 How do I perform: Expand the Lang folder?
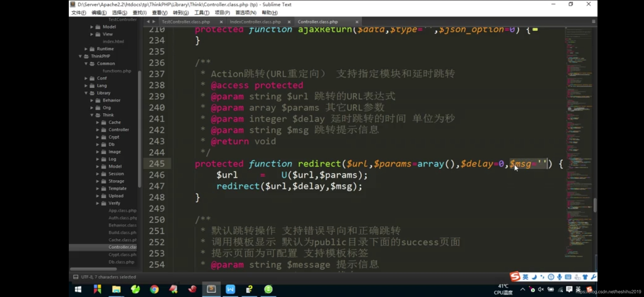pos(86,86)
